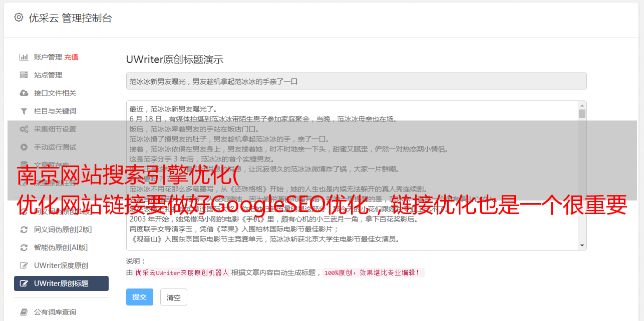This screenshot has width=644, height=321.
Task: Switch to UWriter深度原创 page
Action: (x=61, y=265)
